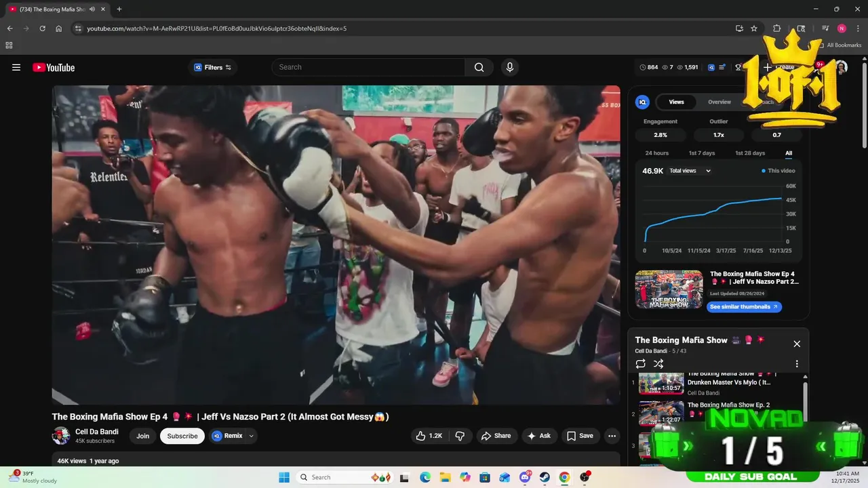Start voice search with microphone
This screenshot has width=868, height=488.
510,67
